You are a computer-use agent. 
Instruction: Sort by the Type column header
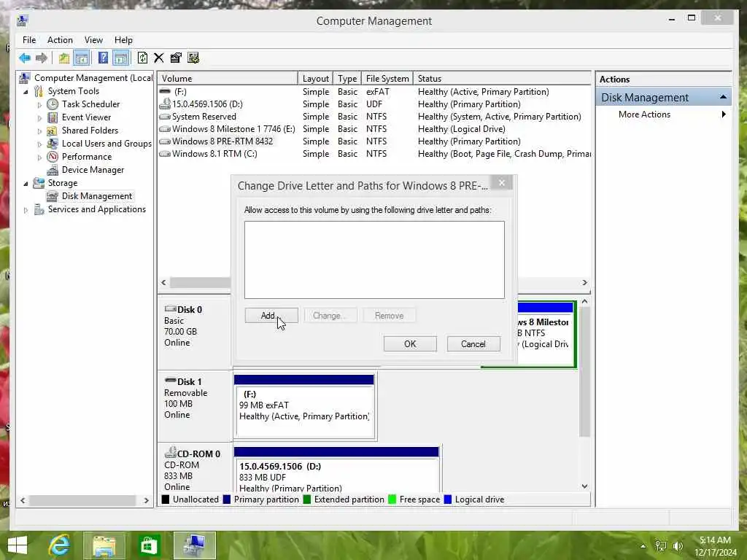coord(347,79)
